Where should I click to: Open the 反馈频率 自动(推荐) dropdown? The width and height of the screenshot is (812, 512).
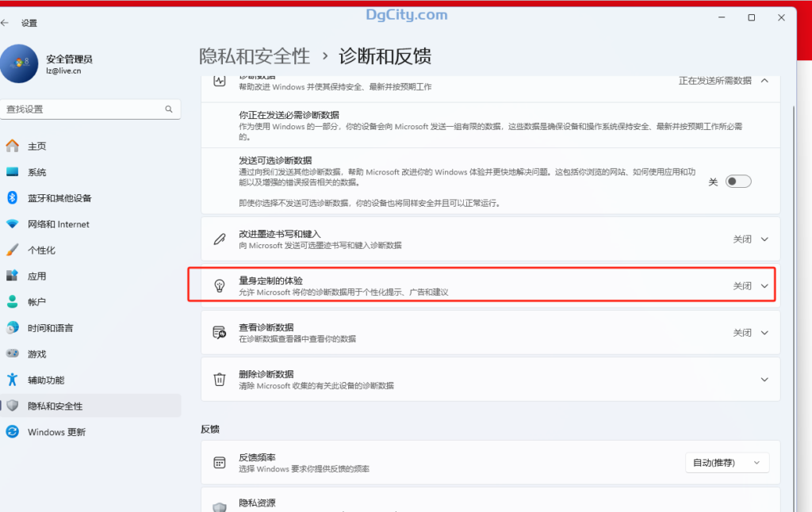726,462
